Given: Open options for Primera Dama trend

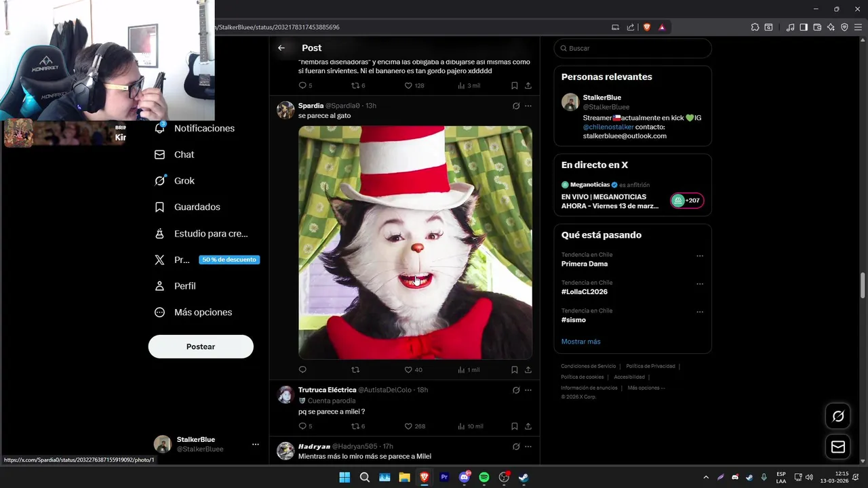Looking at the screenshot, I should [700, 256].
